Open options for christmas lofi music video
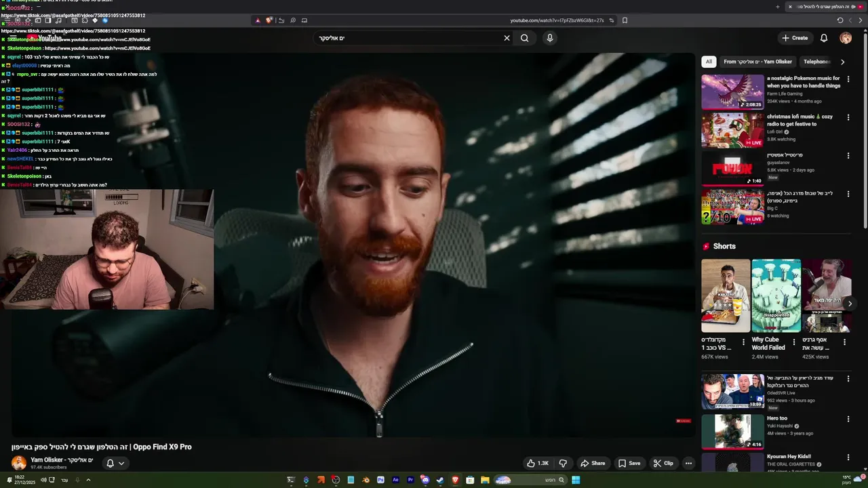Image resolution: width=868 pixels, height=488 pixels. point(848,117)
